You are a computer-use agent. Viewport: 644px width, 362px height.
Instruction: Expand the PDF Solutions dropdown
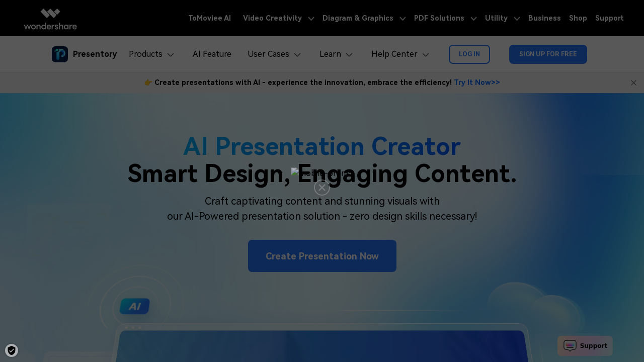445,18
